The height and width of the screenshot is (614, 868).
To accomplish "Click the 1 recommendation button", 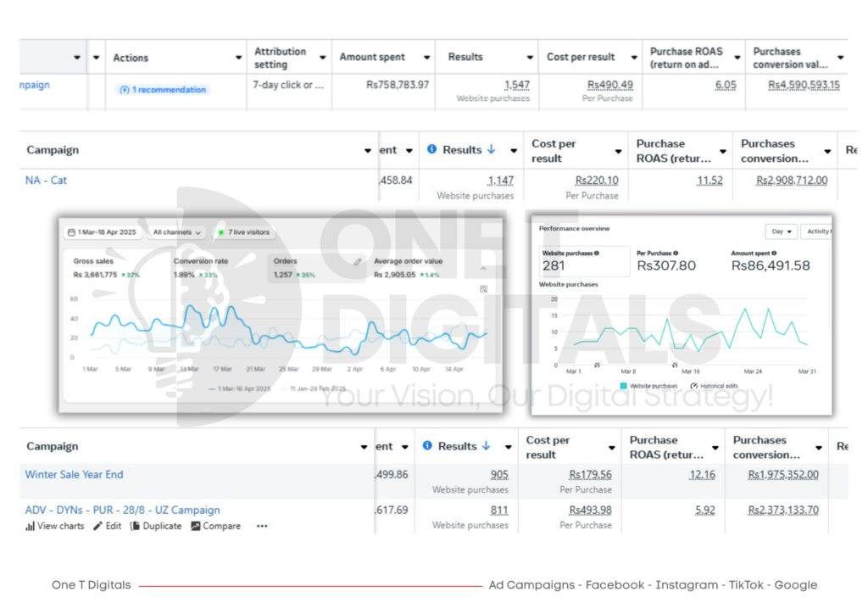I will click(x=163, y=89).
